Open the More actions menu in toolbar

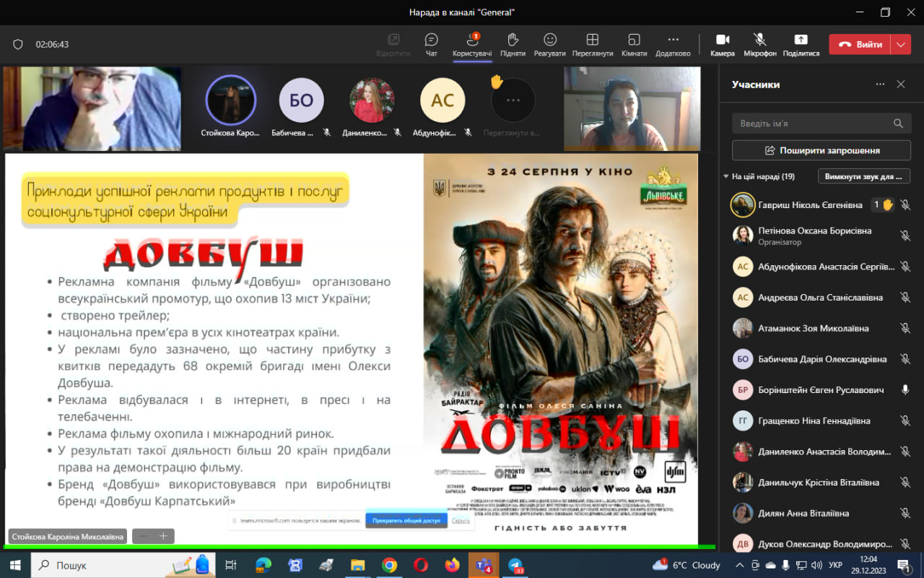pos(673,43)
